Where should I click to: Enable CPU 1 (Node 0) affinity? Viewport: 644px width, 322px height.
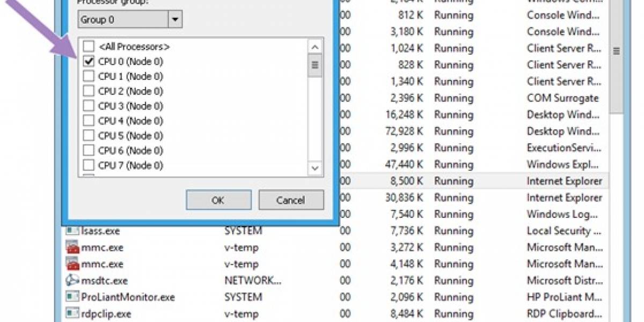[x=89, y=76]
